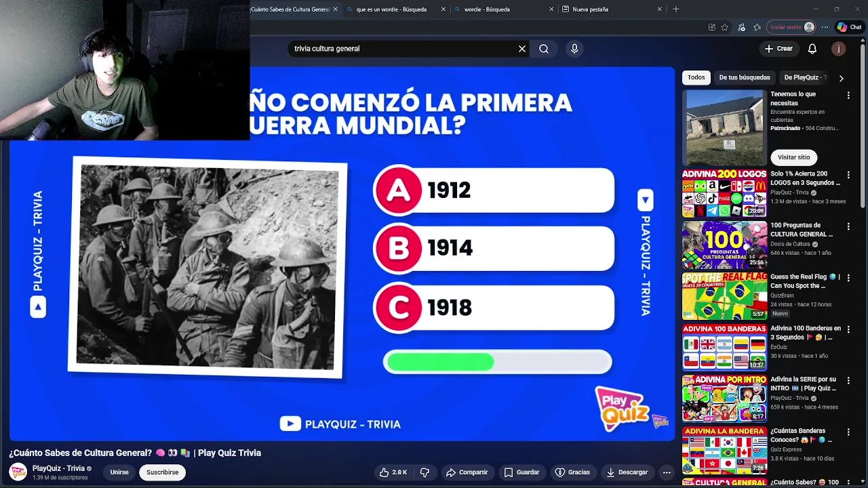Subscribe with the Suscribirse button
This screenshot has width=868, height=488.
click(163, 472)
